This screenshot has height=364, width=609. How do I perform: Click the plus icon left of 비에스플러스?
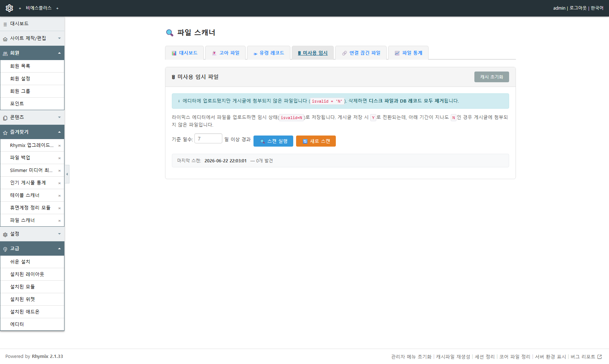point(20,8)
